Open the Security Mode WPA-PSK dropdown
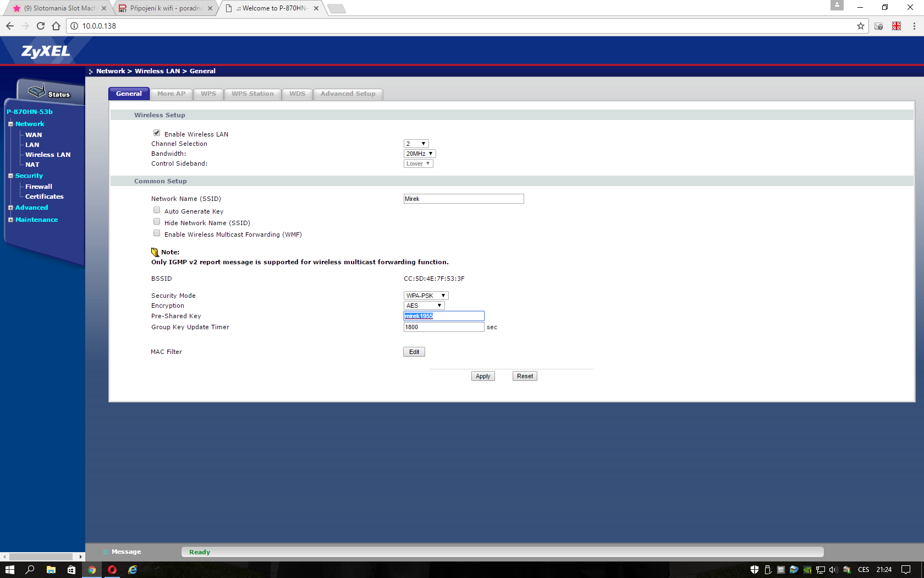 426,296
